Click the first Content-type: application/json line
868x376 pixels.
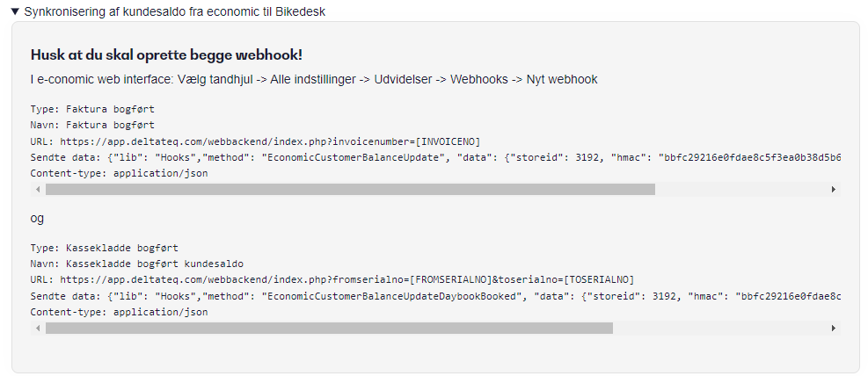coord(119,173)
